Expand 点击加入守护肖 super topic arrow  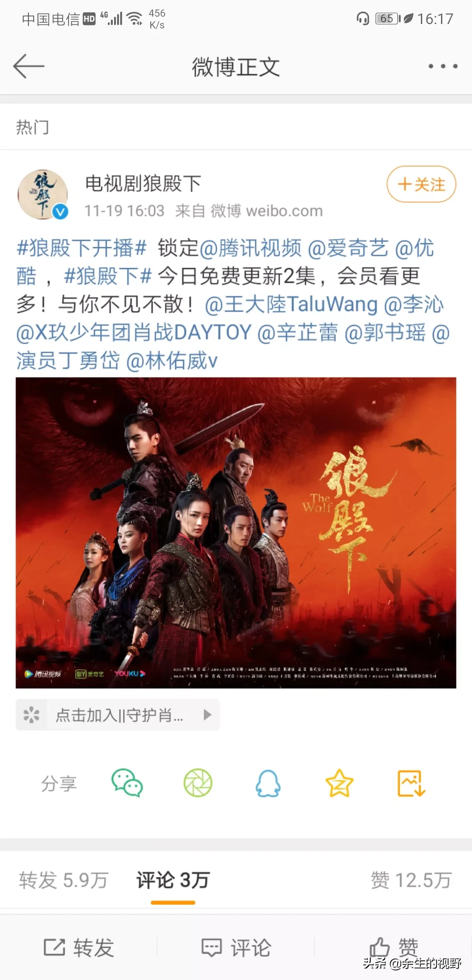pyautogui.click(x=208, y=715)
